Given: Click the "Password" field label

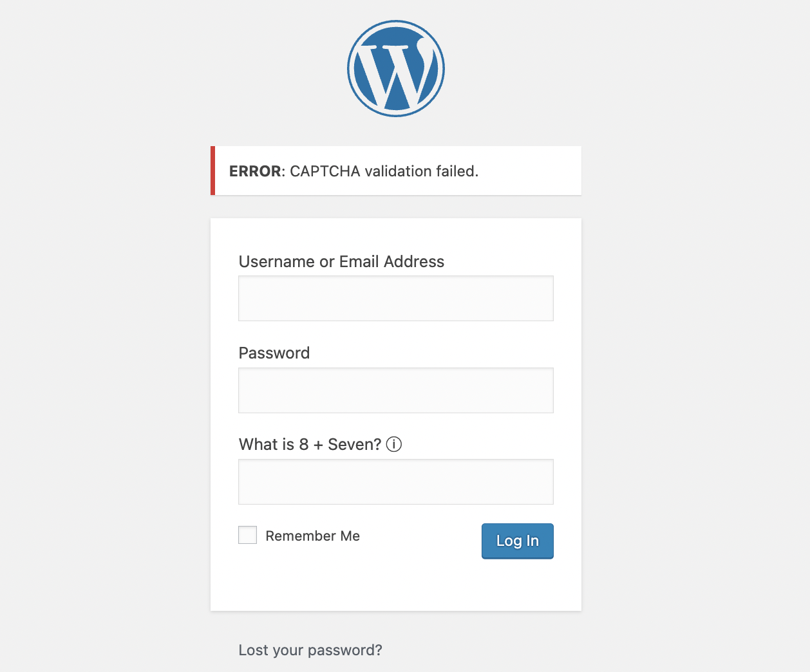Looking at the screenshot, I should point(274,353).
